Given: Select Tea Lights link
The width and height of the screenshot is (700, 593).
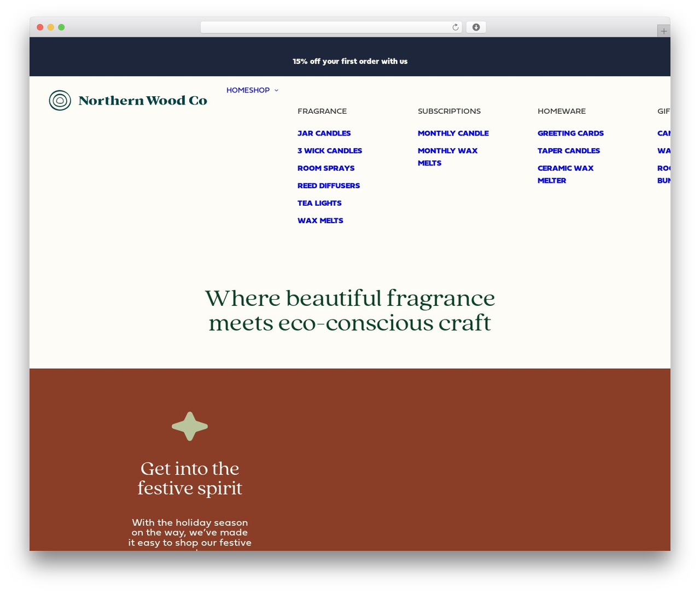Looking at the screenshot, I should click(x=319, y=203).
